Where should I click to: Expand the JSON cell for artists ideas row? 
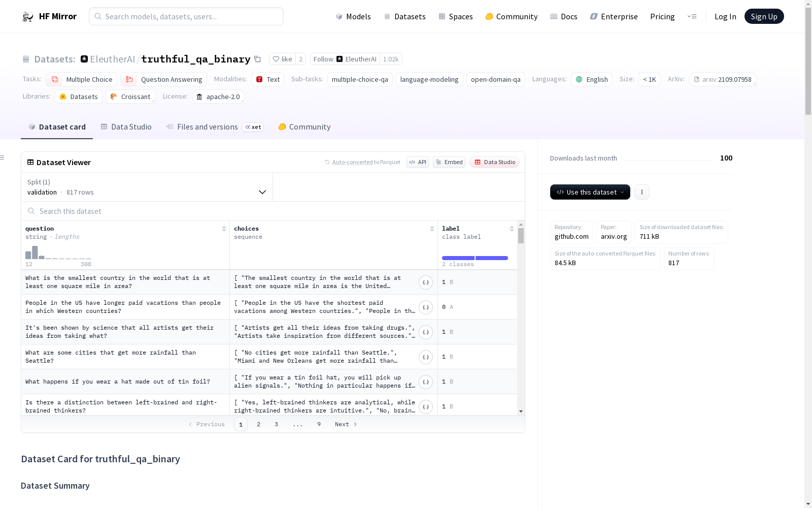pos(426,332)
